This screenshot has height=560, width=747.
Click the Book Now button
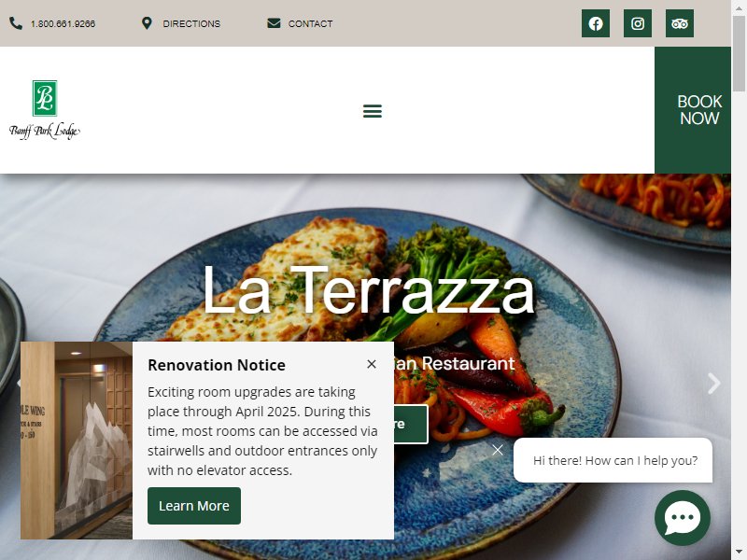tap(693, 110)
